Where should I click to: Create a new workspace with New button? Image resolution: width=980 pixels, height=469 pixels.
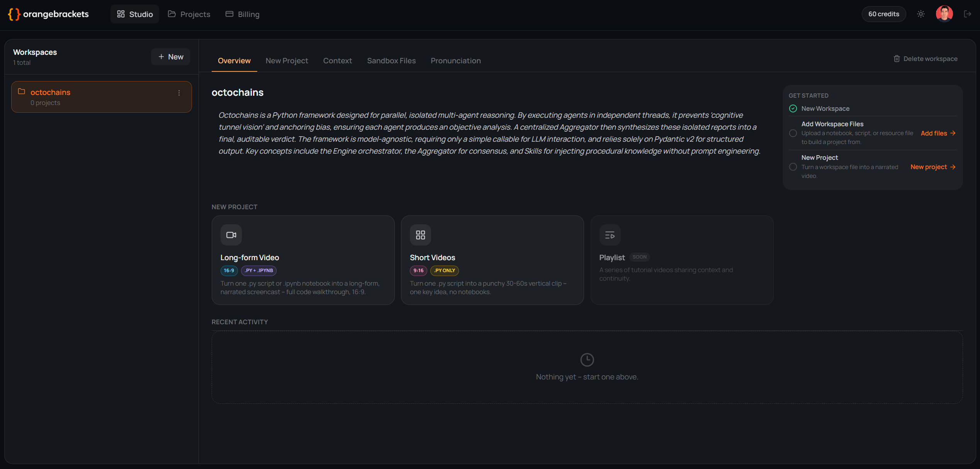coord(170,57)
